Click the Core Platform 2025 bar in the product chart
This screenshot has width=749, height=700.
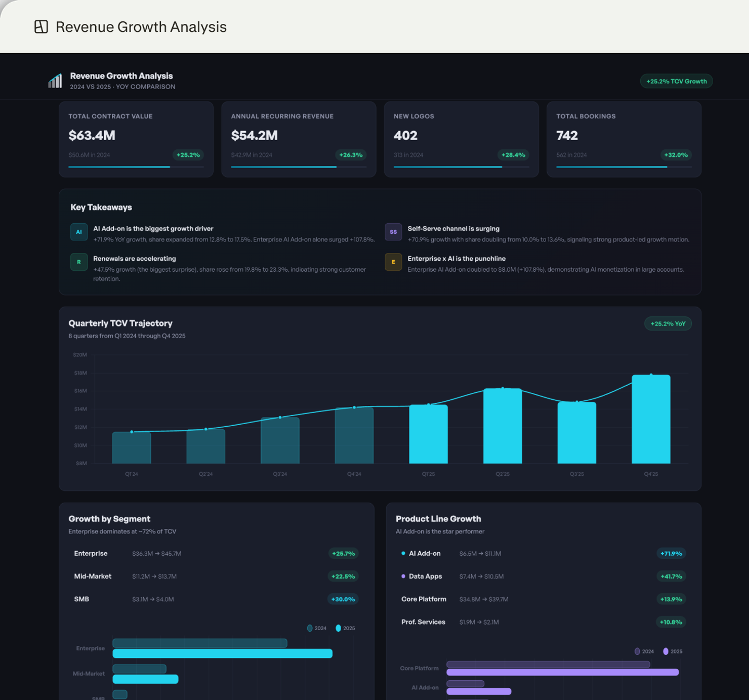[x=563, y=672]
